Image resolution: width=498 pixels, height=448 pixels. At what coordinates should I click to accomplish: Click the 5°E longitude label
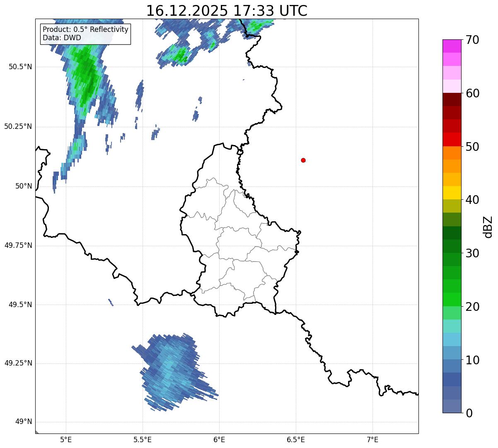tap(66, 440)
